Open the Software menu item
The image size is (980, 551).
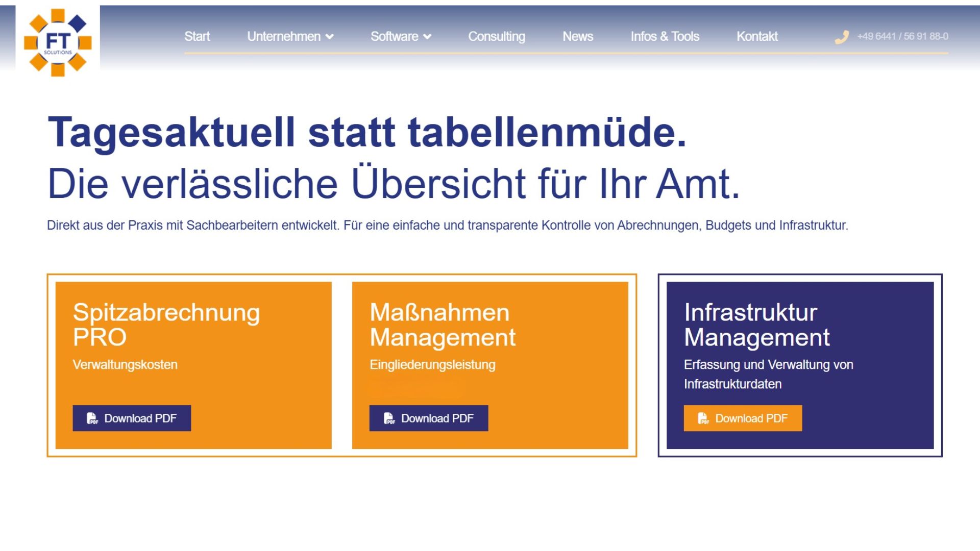point(394,36)
